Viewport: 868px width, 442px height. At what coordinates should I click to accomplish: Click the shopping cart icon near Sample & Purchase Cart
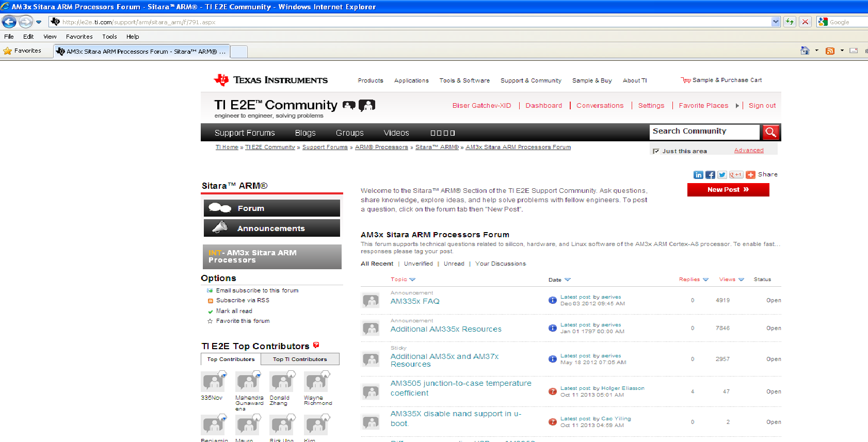point(686,80)
